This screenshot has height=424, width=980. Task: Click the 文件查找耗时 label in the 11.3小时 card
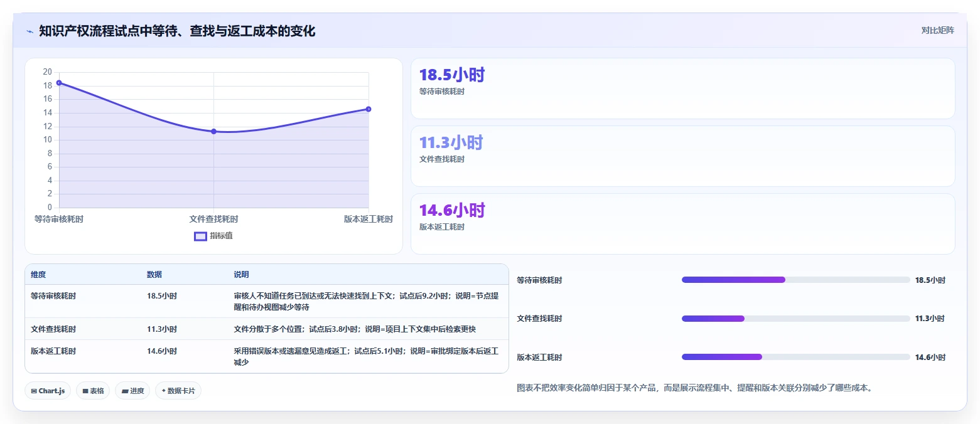click(x=442, y=159)
